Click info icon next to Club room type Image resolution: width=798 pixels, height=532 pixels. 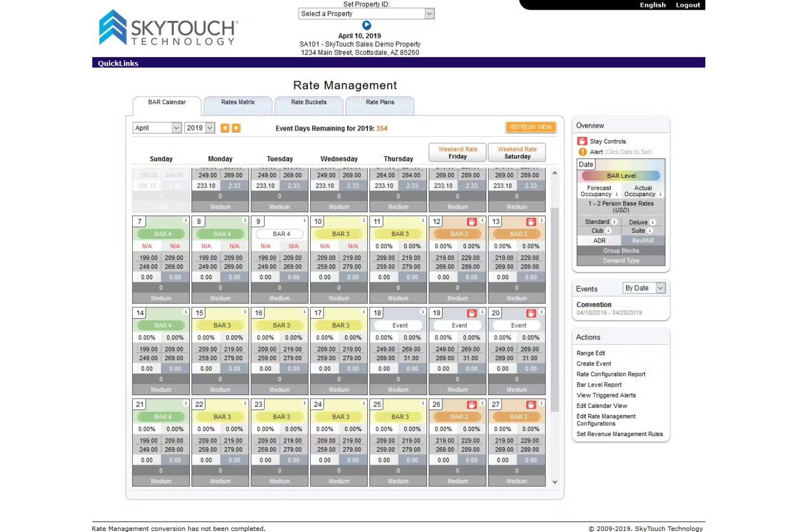click(x=608, y=231)
